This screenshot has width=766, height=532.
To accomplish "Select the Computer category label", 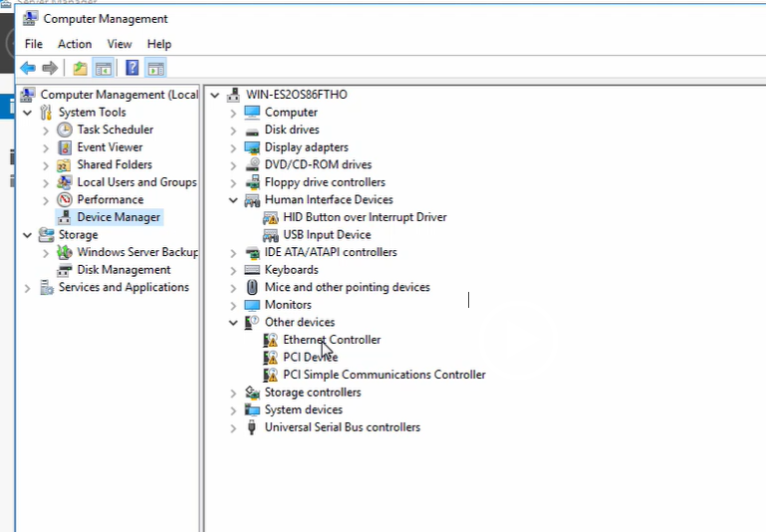I will point(291,113).
